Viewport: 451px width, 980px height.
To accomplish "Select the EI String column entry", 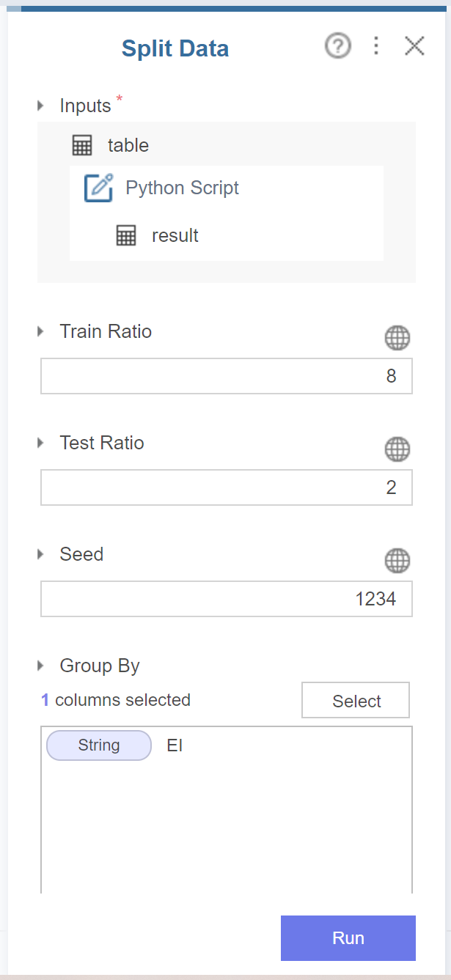I will pyautogui.click(x=114, y=745).
